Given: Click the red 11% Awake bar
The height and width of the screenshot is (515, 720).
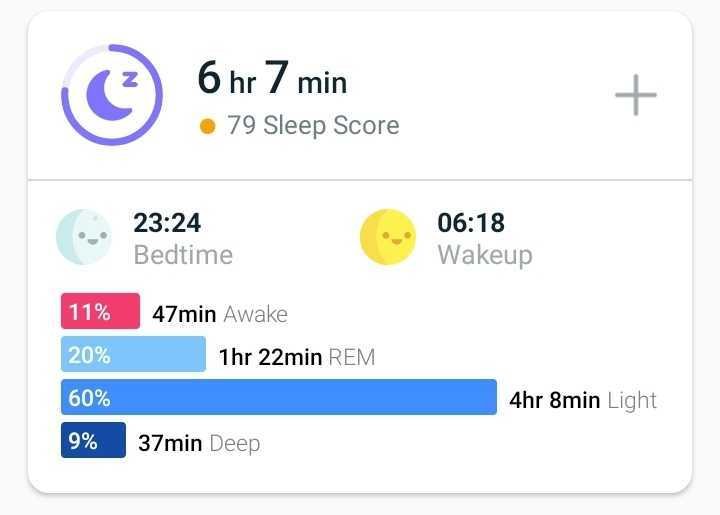Looking at the screenshot, I should (101, 311).
